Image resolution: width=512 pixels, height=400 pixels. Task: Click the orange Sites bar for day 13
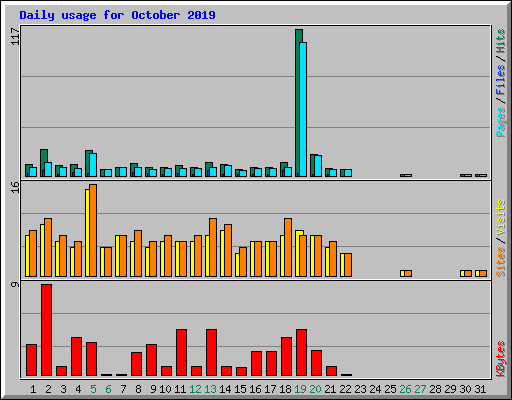click(213, 248)
